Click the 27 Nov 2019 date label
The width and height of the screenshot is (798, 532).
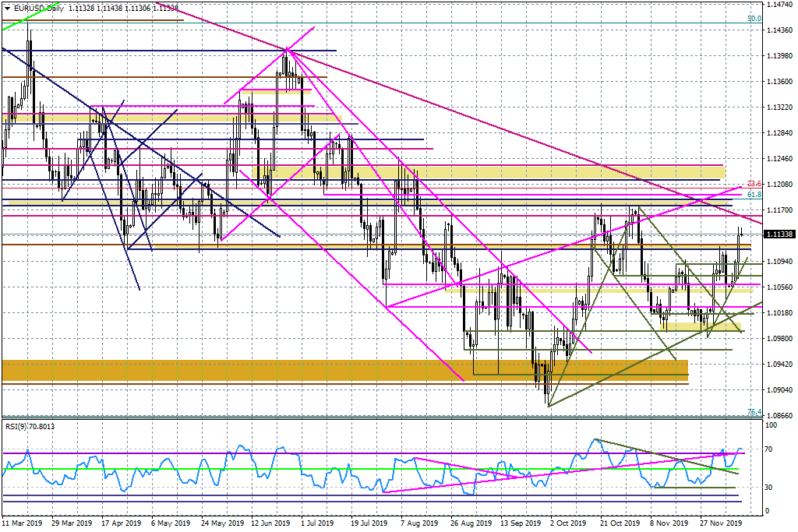click(x=720, y=523)
